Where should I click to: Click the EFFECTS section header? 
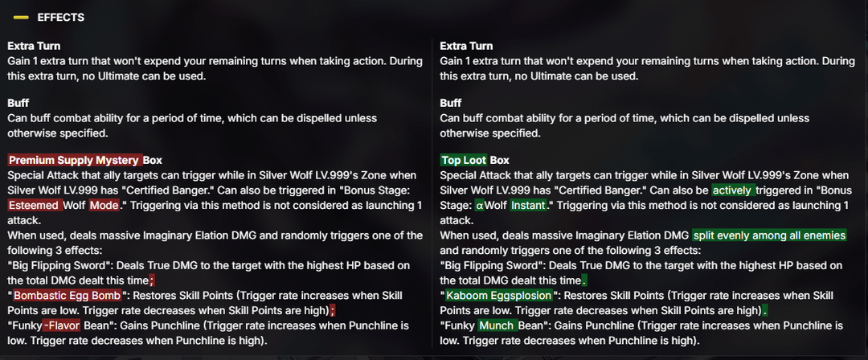pos(60,17)
